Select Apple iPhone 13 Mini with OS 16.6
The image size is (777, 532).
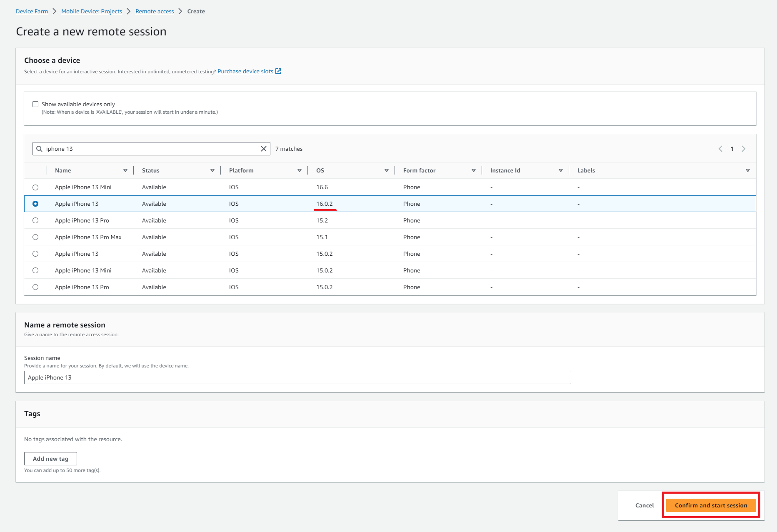point(35,187)
